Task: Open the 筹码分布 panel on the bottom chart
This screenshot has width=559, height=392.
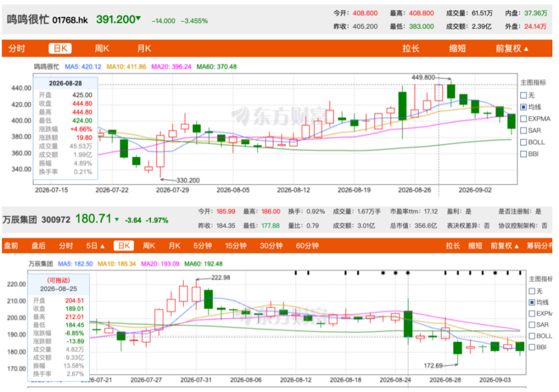Action: (x=539, y=246)
